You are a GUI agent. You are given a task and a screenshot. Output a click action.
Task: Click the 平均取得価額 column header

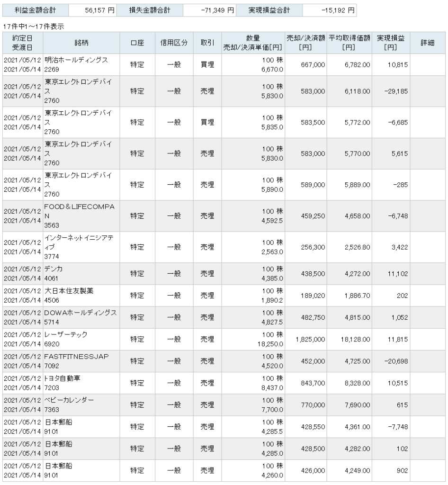(349, 43)
